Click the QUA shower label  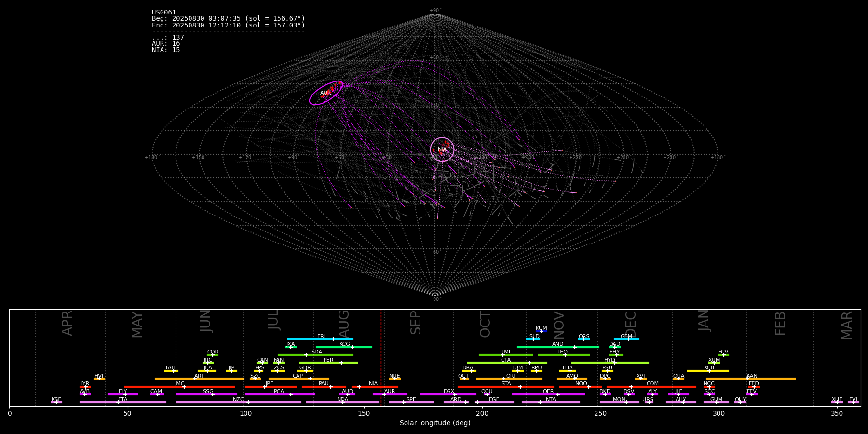[x=678, y=376]
